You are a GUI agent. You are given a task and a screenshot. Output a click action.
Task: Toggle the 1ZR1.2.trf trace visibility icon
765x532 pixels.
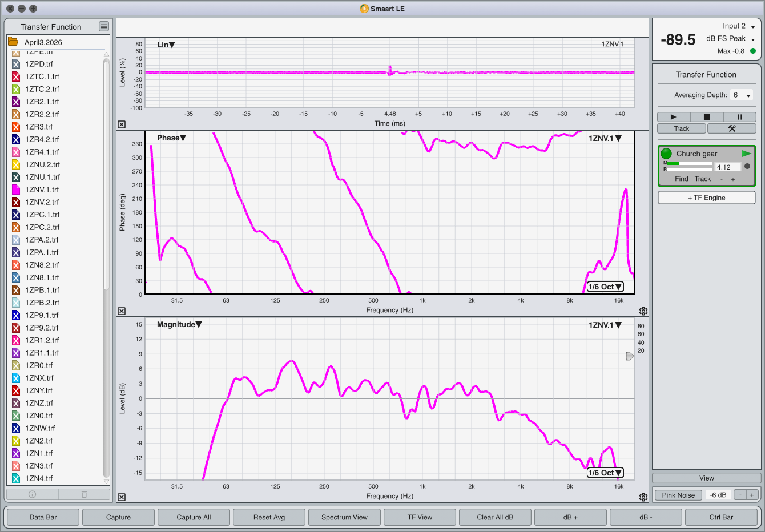[16, 340]
